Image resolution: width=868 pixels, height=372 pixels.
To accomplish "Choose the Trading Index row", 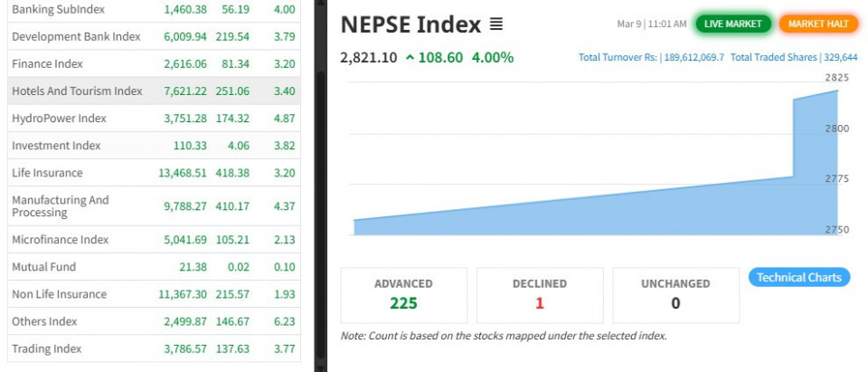I will [46, 348].
